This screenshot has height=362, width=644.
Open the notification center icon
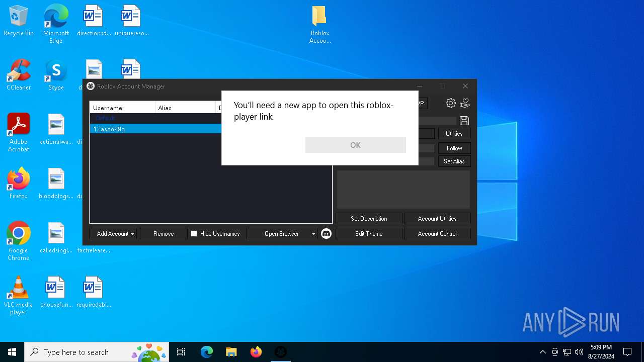627,352
